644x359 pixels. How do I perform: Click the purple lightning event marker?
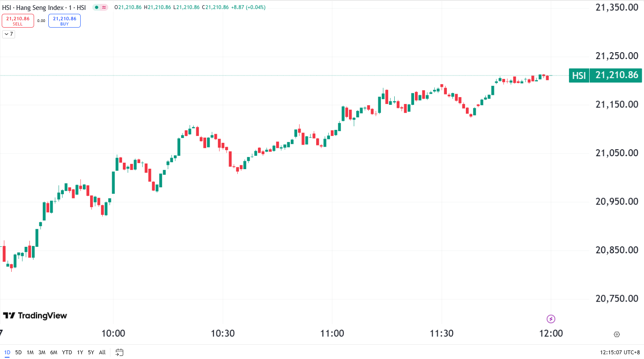point(551,319)
